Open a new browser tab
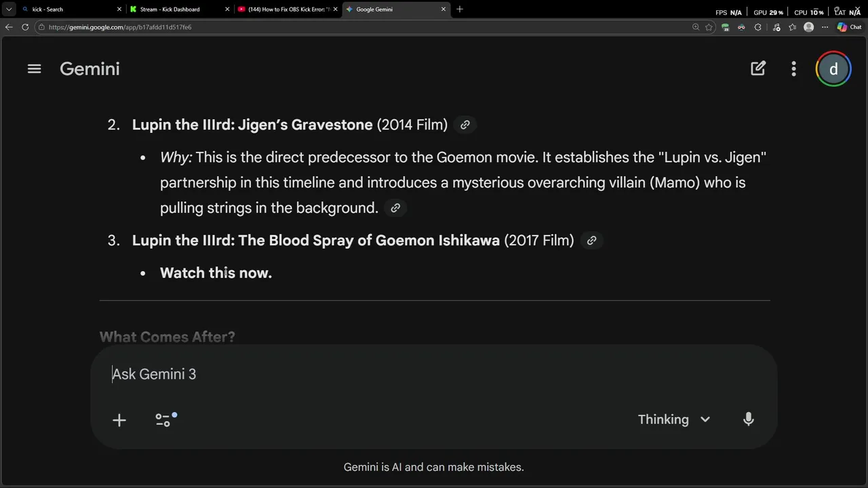The width and height of the screenshot is (868, 488). coord(460,9)
